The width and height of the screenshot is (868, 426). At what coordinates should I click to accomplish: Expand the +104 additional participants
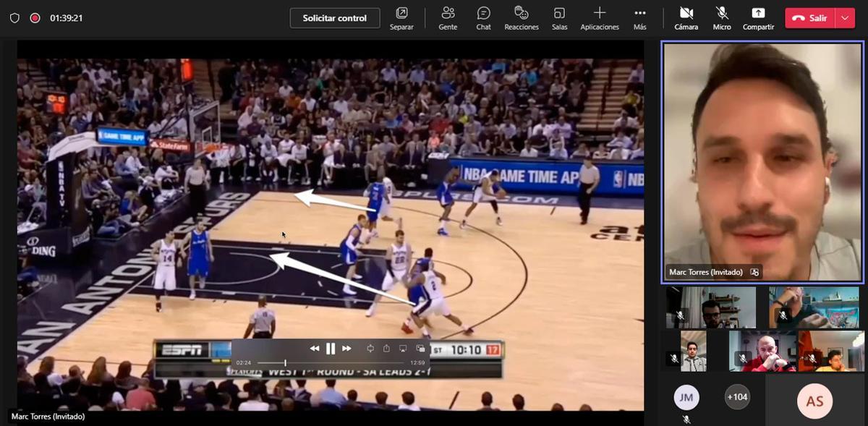[737, 397]
